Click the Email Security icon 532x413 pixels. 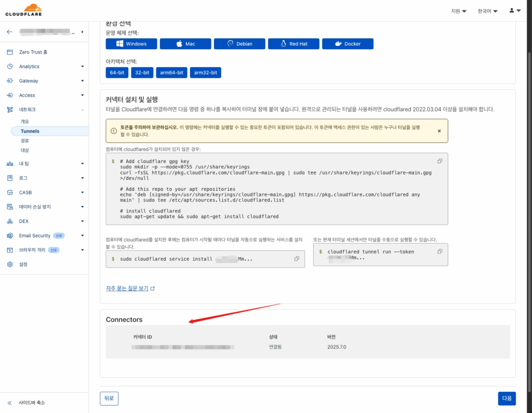10,235
